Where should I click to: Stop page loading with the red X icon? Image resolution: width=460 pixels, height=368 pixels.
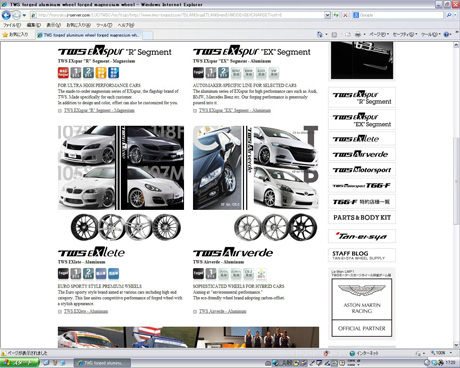pos(345,15)
